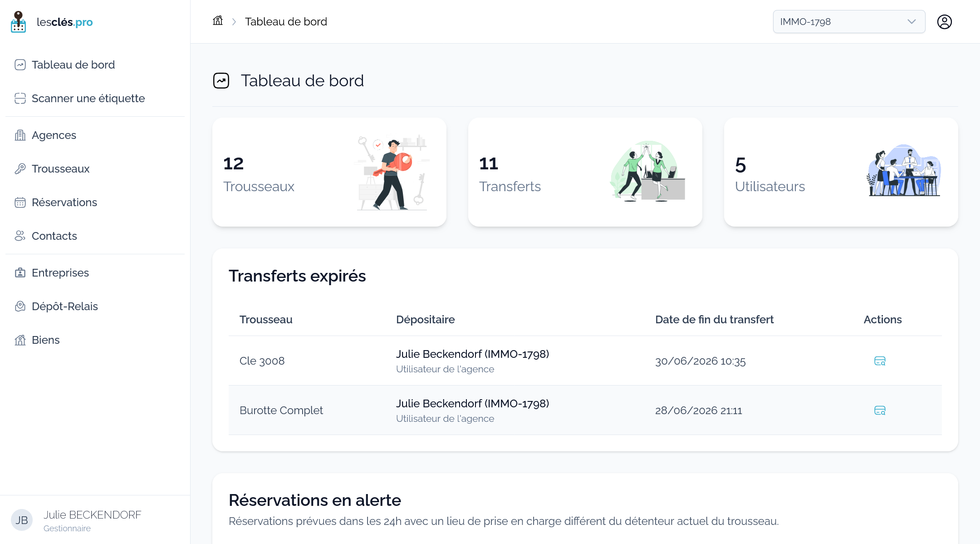Open the IMMO-1798 agency dropdown

click(x=849, y=22)
